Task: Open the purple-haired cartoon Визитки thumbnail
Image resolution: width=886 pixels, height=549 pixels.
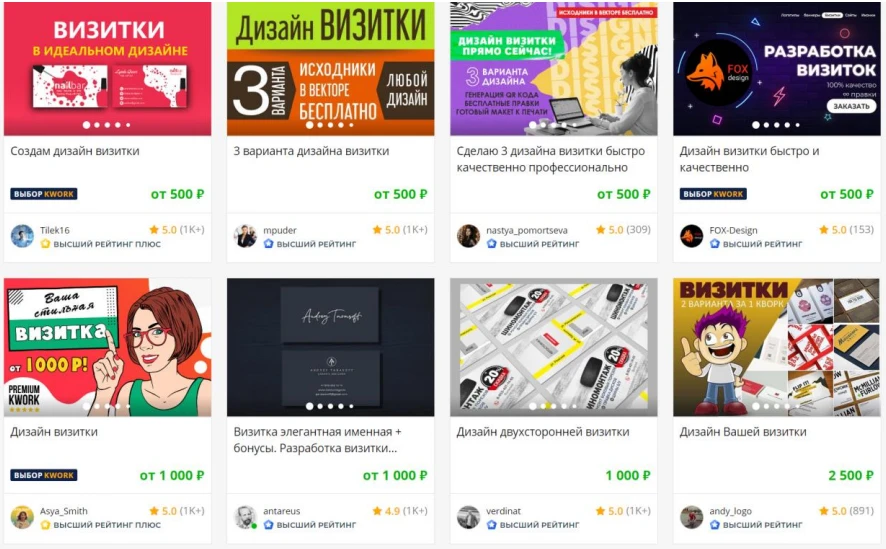Action: coord(777,347)
